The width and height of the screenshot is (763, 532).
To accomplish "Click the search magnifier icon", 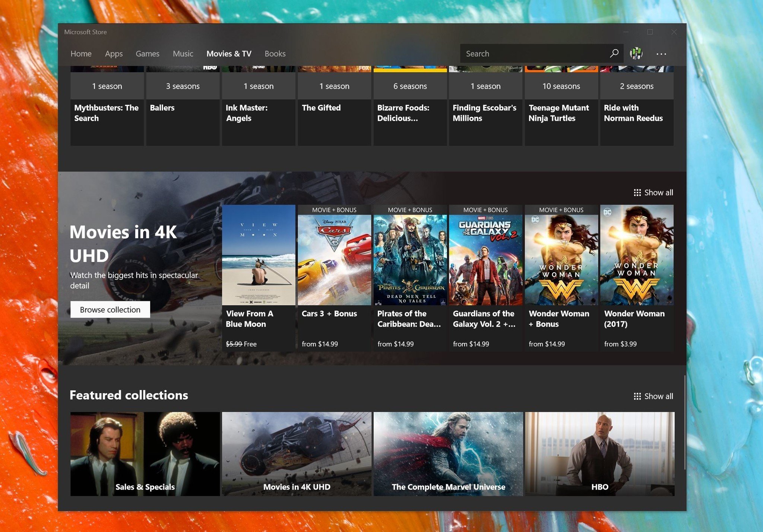I will [x=614, y=54].
